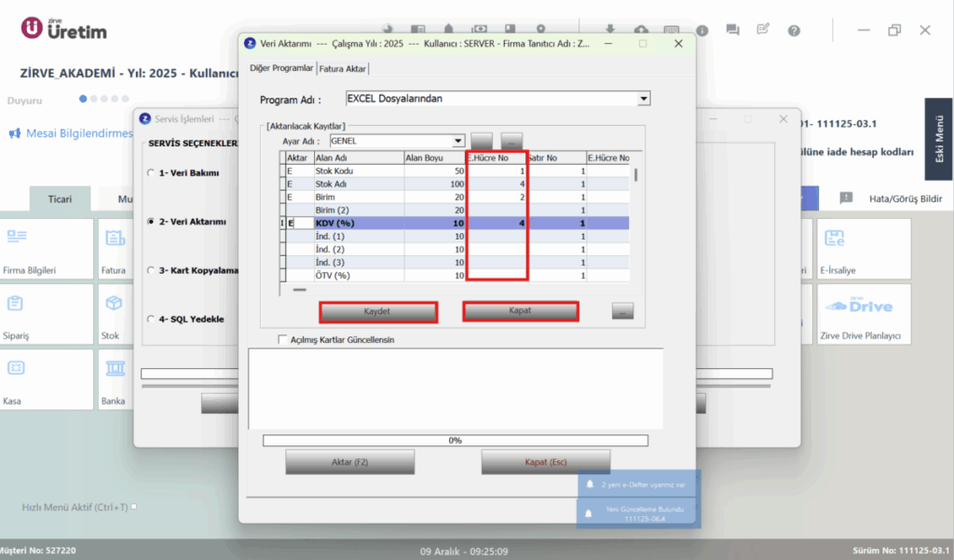
Task: Open the Eski Menü side tab
Action: click(x=939, y=139)
